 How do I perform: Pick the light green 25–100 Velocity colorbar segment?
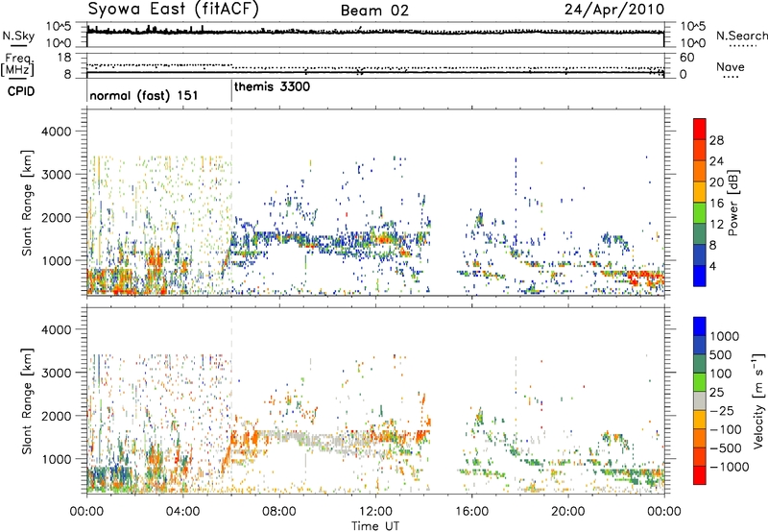point(700,382)
